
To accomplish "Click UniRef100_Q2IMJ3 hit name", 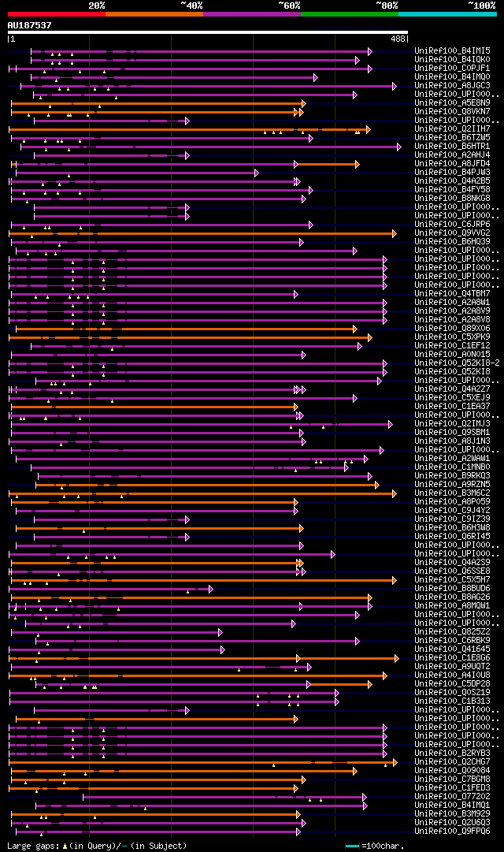I will tap(452, 424).
